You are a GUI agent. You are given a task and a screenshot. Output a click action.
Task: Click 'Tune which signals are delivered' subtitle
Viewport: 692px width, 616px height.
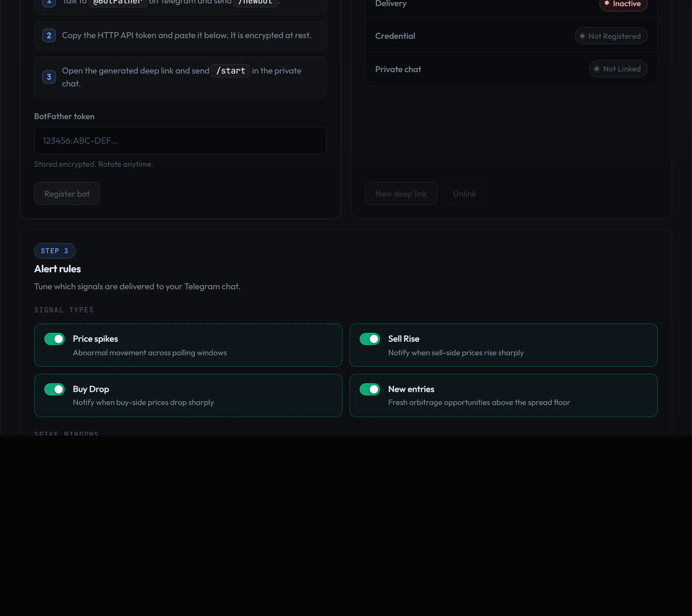coord(137,287)
